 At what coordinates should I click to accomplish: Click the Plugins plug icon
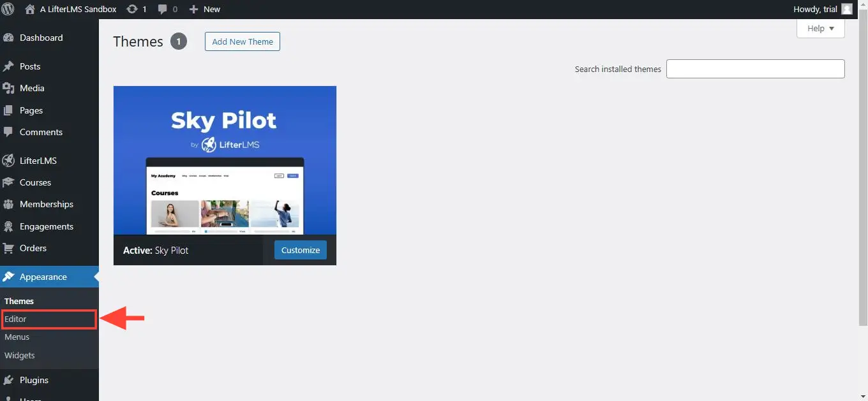(8, 380)
